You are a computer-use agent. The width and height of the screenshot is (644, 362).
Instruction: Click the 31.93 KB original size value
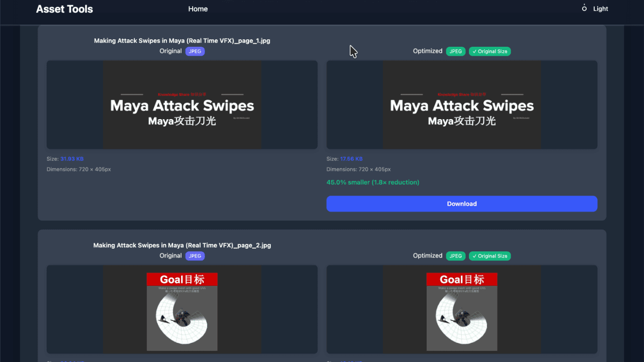(x=72, y=159)
